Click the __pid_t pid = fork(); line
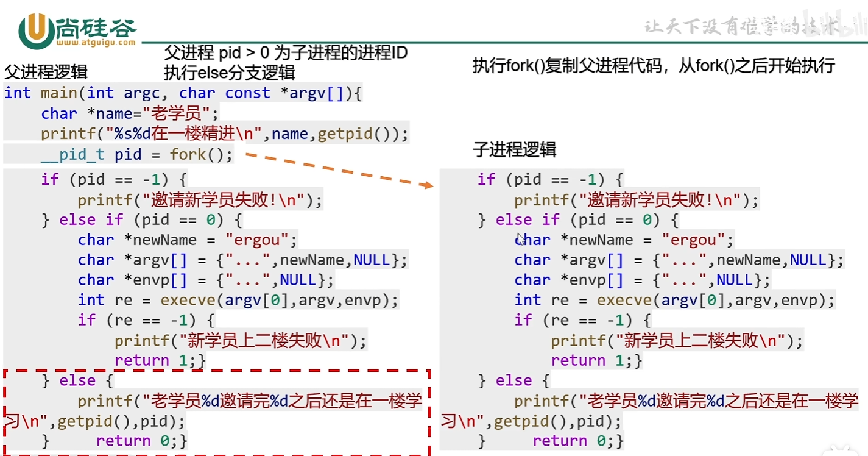 pos(137,154)
